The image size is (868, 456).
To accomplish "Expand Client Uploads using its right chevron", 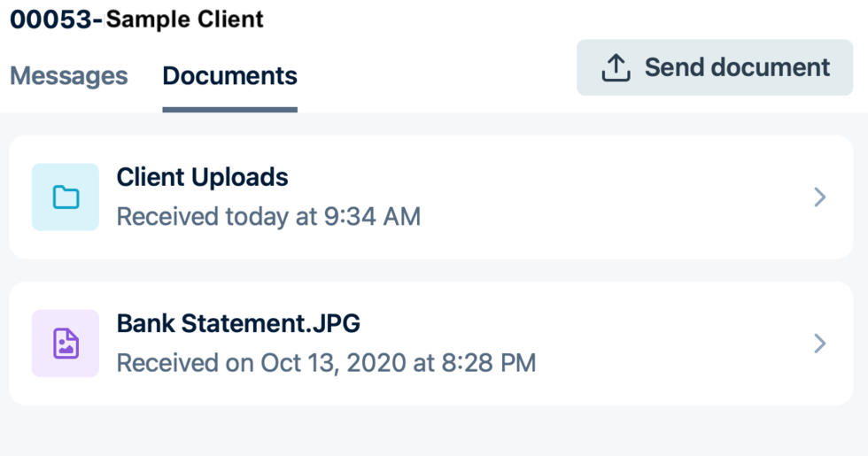I will [820, 197].
